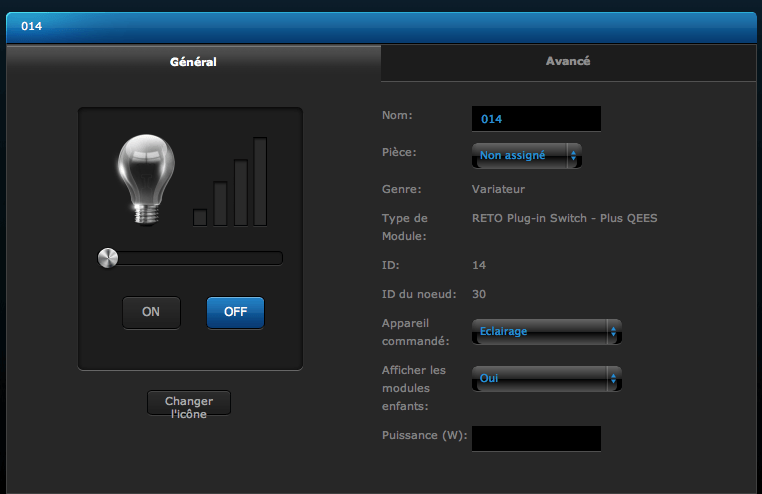Click the light bulb icon
Image resolution: width=762 pixels, height=494 pixels.
coord(146,180)
